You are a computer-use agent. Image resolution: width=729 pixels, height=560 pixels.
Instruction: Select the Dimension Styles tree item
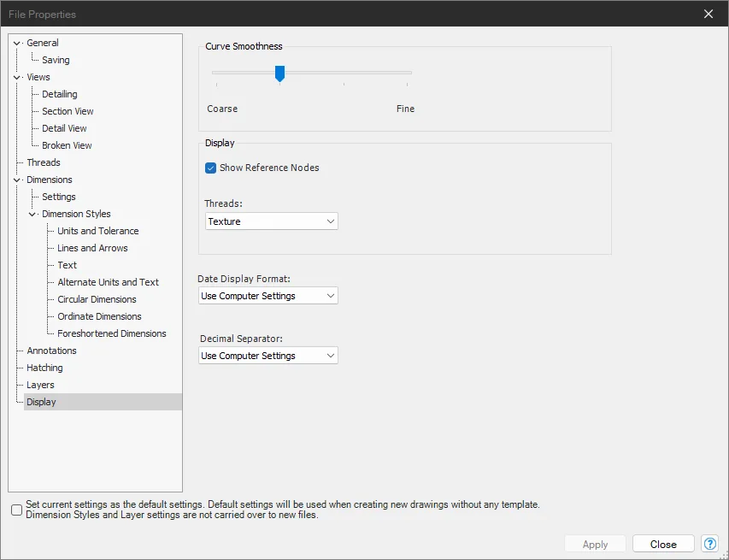point(76,214)
